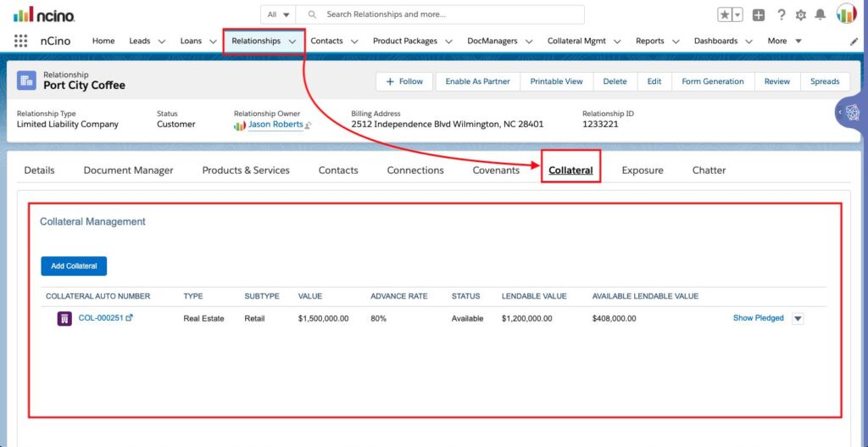The width and height of the screenshot is (868, 447).
Task: Click the edit navigation pencil icon
Action: coord(854,42)
